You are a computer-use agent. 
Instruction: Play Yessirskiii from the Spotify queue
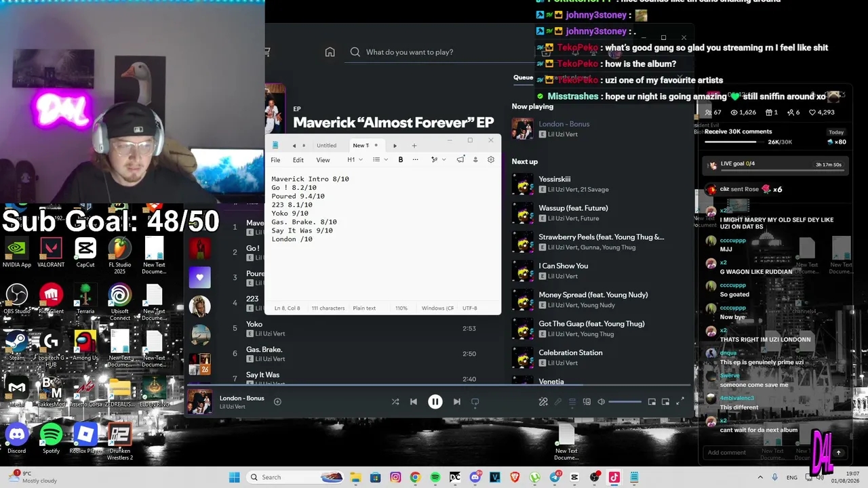[554, 180]
